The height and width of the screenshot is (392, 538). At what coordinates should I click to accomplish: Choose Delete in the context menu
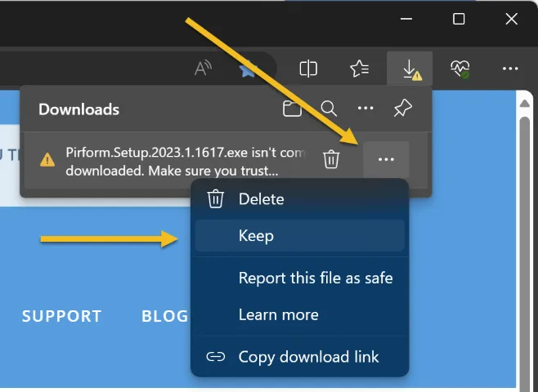click(x=299, y=199)
